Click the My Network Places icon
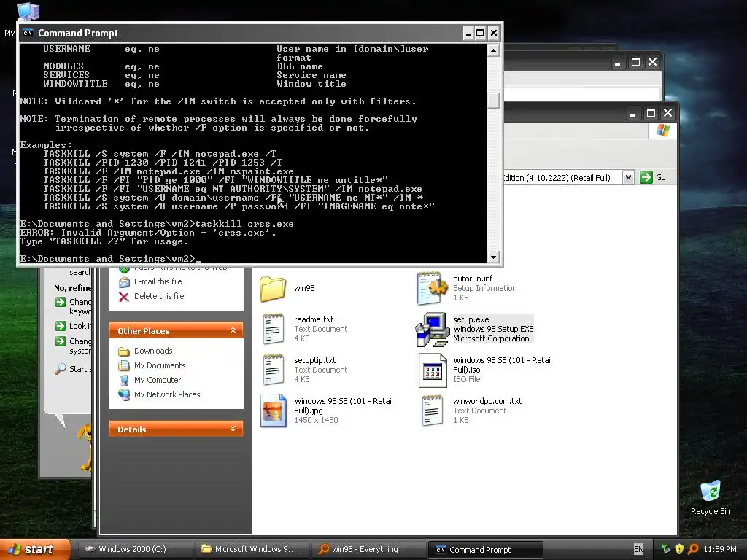 (x=124, y=394)
